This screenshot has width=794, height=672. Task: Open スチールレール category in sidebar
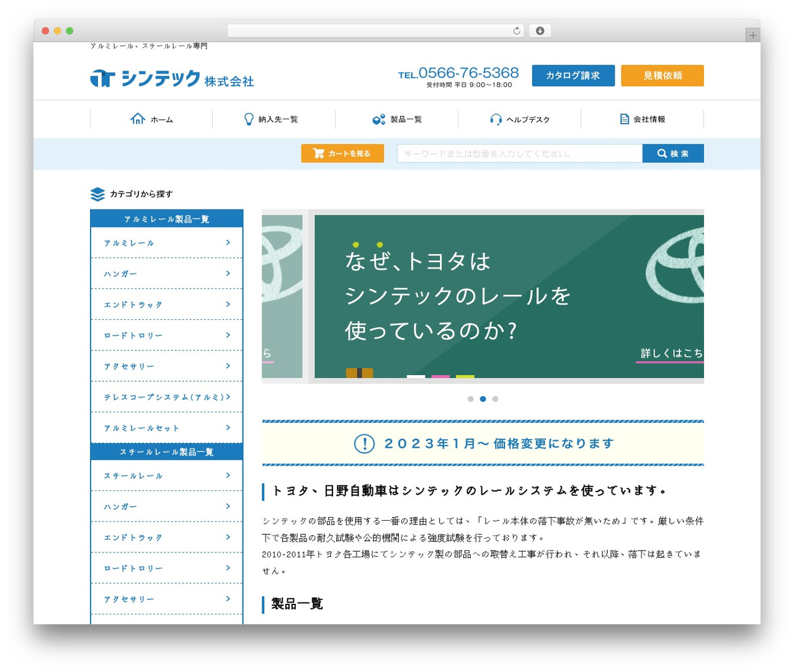tap(167, 475)
